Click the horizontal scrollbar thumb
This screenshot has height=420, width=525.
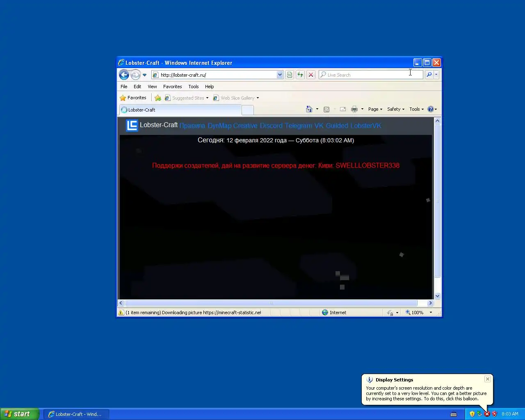[x=271, y=303]
